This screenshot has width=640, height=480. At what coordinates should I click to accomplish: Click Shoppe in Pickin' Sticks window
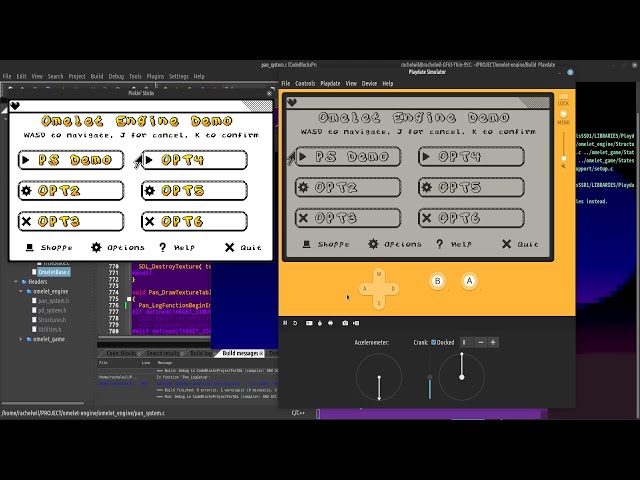49,247
